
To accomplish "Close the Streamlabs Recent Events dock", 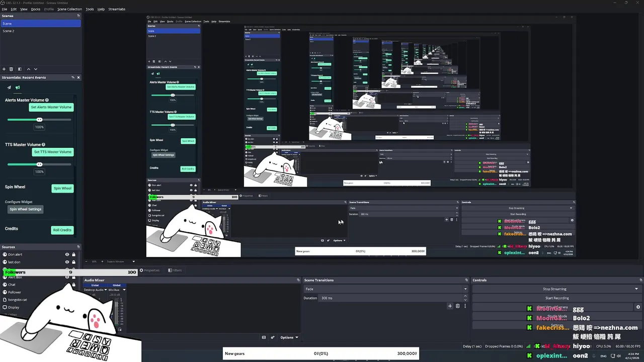I will pyautogui.click(x=78, y=77).
